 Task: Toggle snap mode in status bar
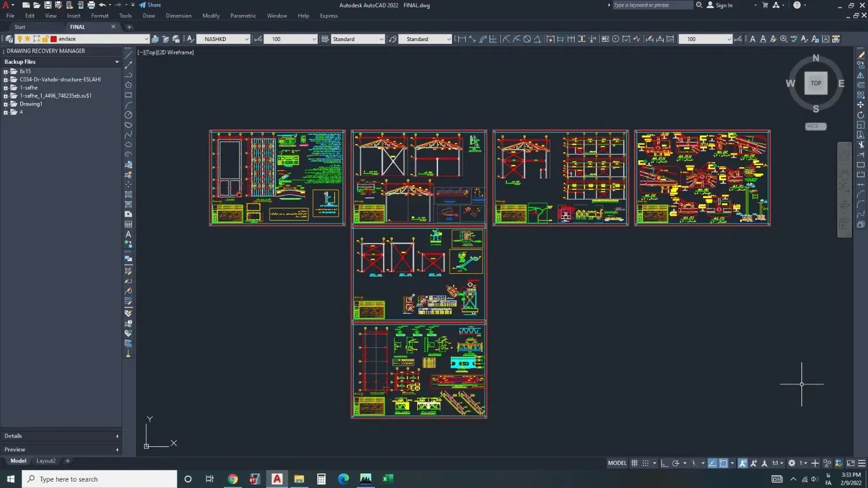point(645,463)
